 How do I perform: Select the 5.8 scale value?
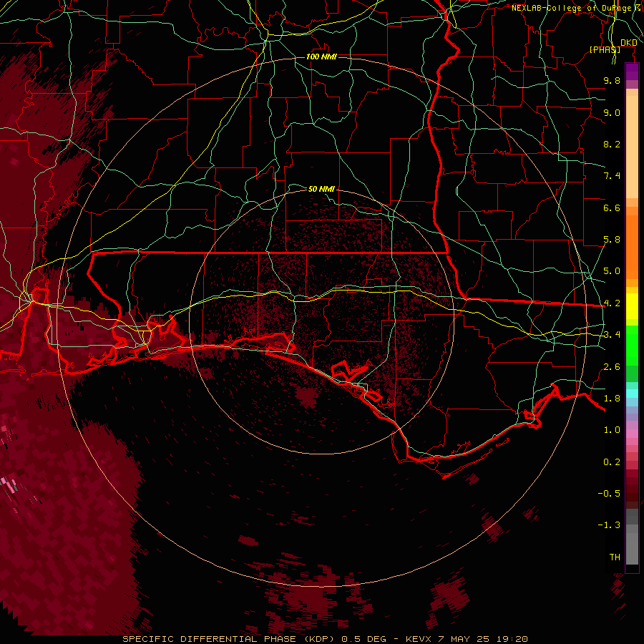612,240
